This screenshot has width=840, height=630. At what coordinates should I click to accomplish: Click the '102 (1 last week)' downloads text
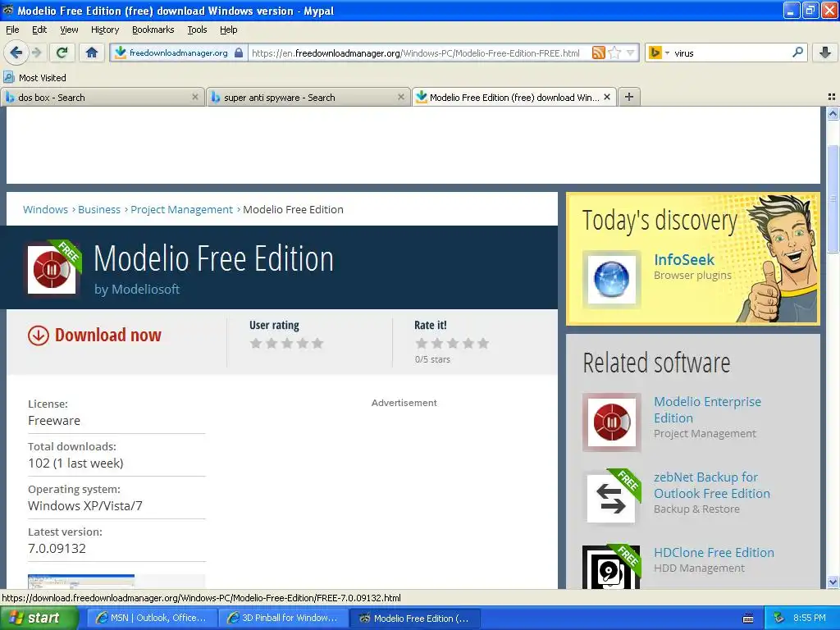tap(75, 463)
